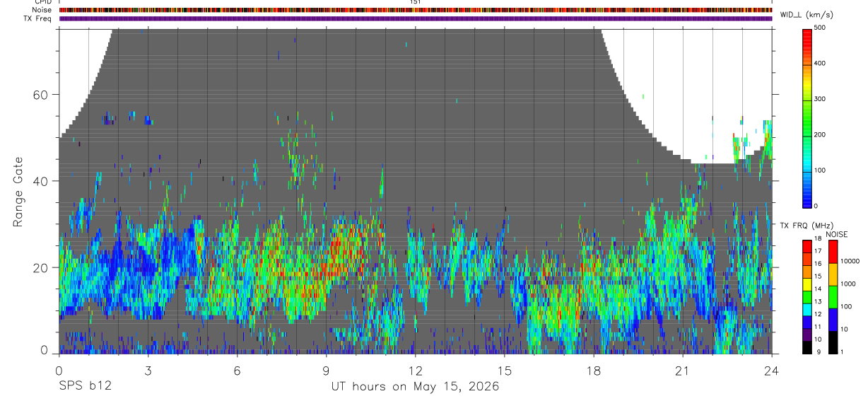Click the 15 tick on TX FRQ legend

tap(818, 276)
